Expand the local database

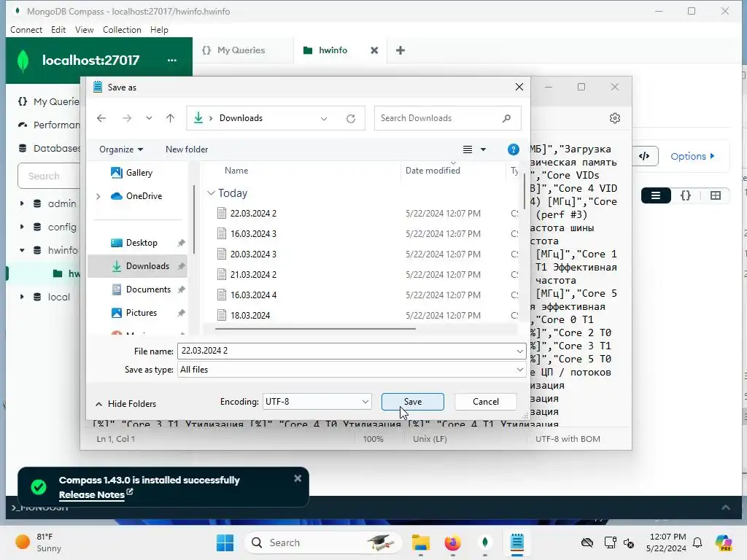point(22,297)
